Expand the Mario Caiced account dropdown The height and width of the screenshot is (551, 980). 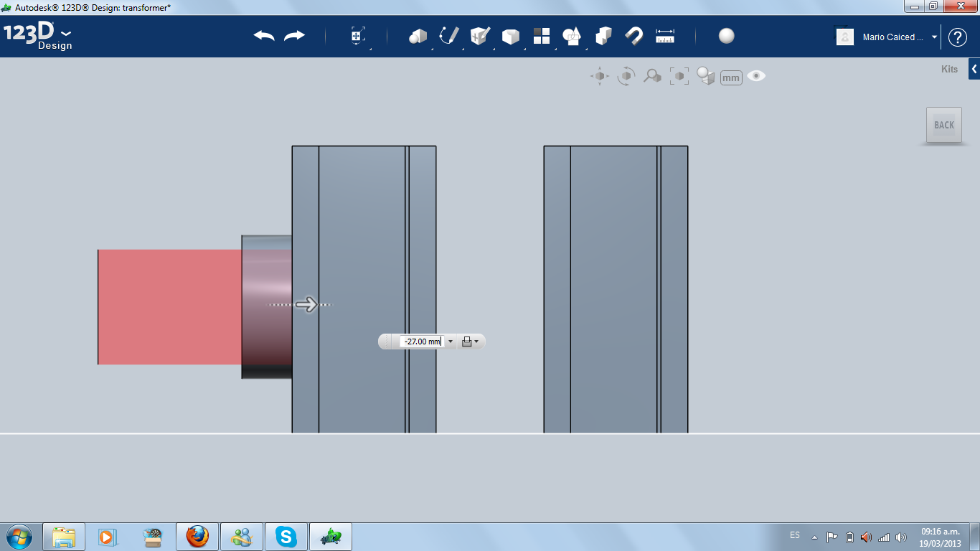click(x=934, y=37)
